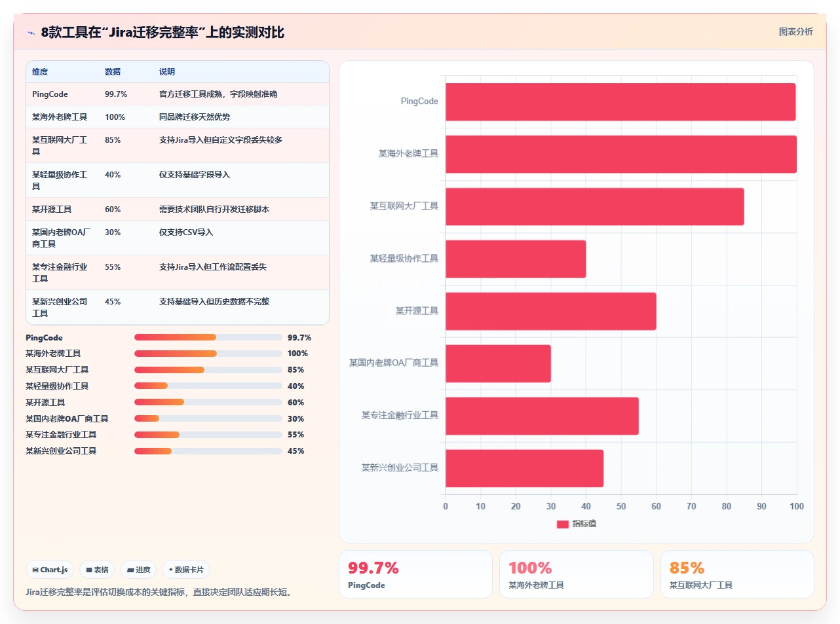Click the 某国内老牌OA厂商工具 chart bar
This screenshot has height=624, width=840.
[x=498, y=363]
